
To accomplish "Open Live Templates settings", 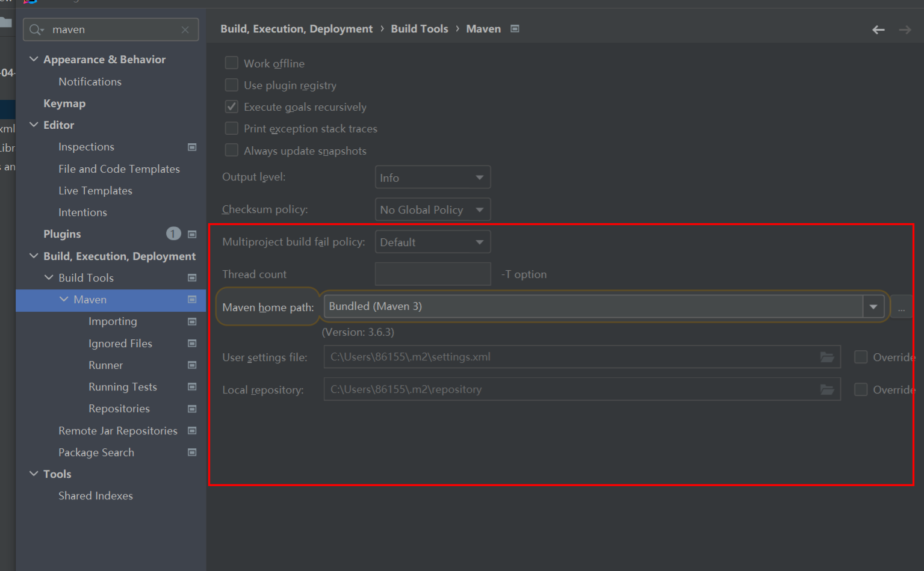I will [x=95, y=191].
